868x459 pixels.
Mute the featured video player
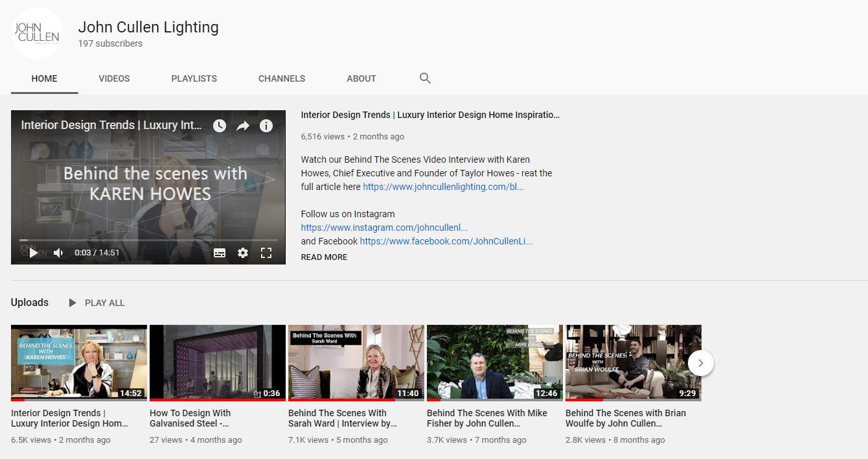point(58,253)
